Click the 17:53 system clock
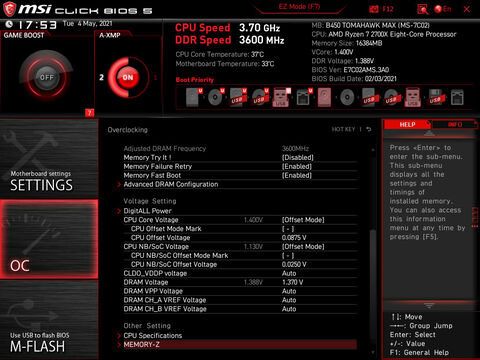480x360 pixels. click(37, 25)
